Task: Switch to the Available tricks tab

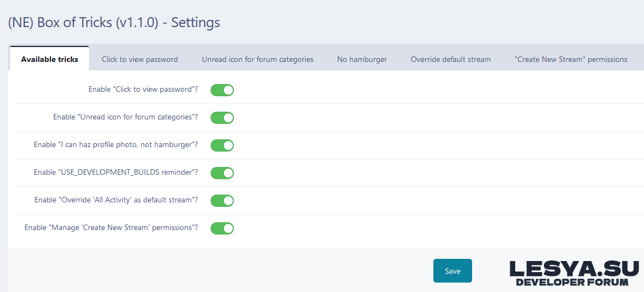Action: [49, 59]
